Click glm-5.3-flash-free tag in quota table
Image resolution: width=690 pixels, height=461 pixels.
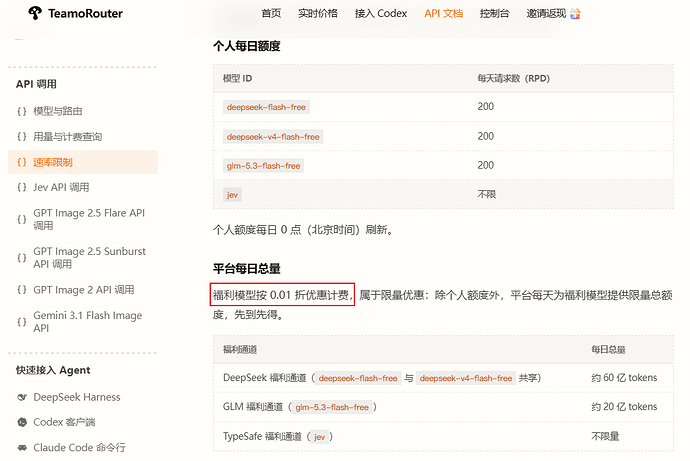(x=263, y=166)
